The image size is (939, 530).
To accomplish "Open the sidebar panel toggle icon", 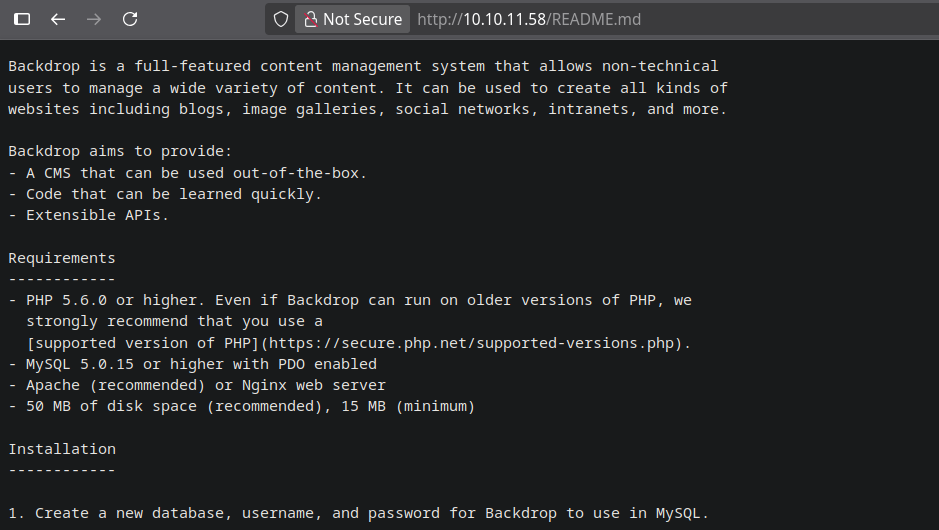I will [22, 19].
